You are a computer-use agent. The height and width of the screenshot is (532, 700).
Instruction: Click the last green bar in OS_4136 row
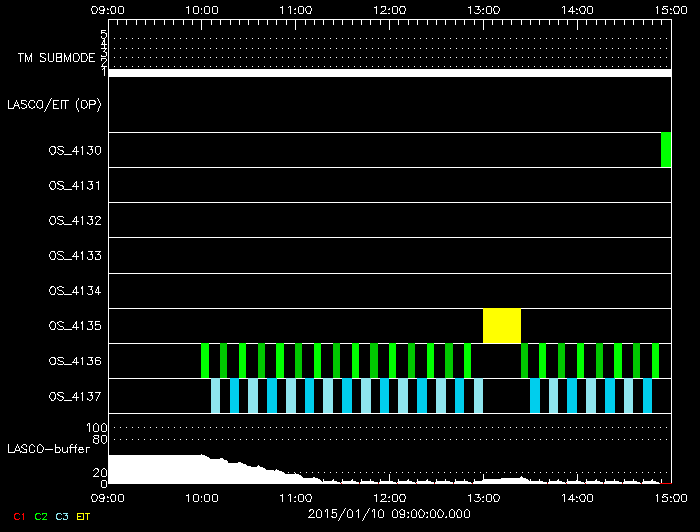tap(655, 360)
